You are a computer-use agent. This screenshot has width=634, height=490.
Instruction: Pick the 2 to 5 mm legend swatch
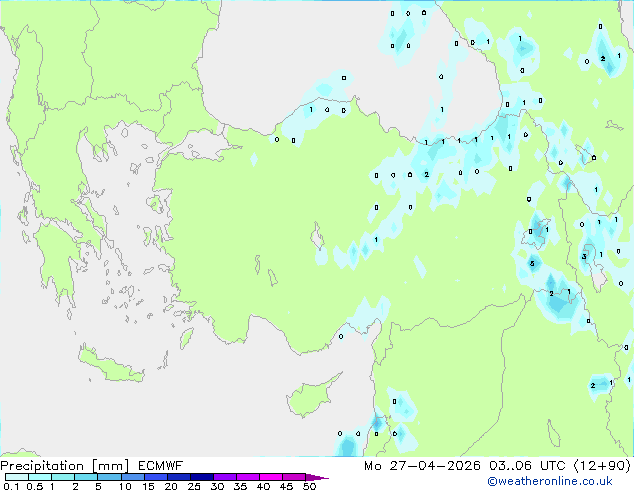click(86, 477)
